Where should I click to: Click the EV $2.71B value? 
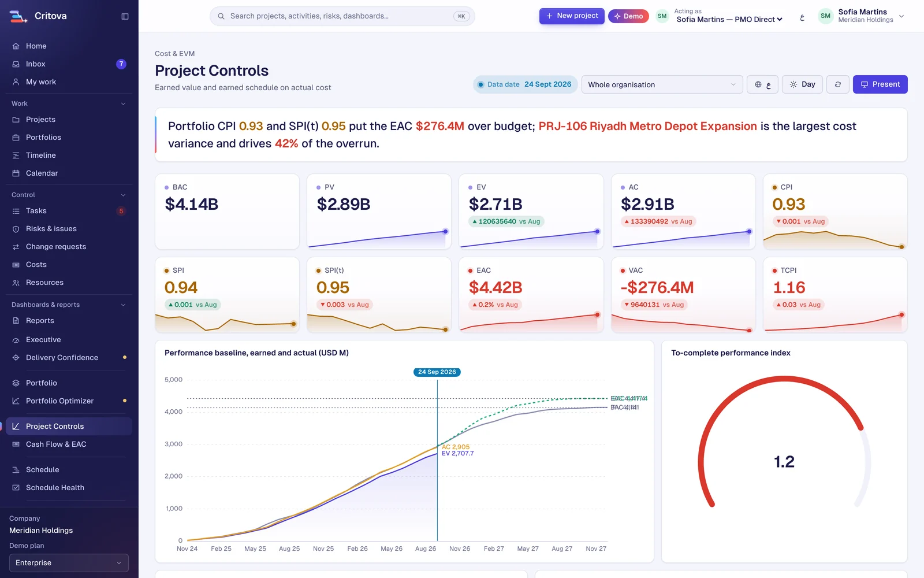[495, 205]
